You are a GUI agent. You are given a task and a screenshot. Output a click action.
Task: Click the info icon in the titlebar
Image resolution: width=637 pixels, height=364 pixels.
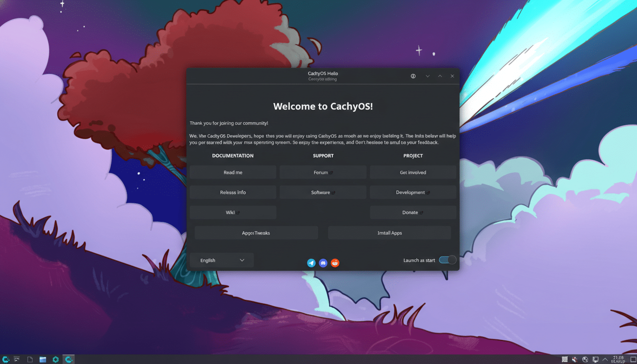(x=412, y=76)
